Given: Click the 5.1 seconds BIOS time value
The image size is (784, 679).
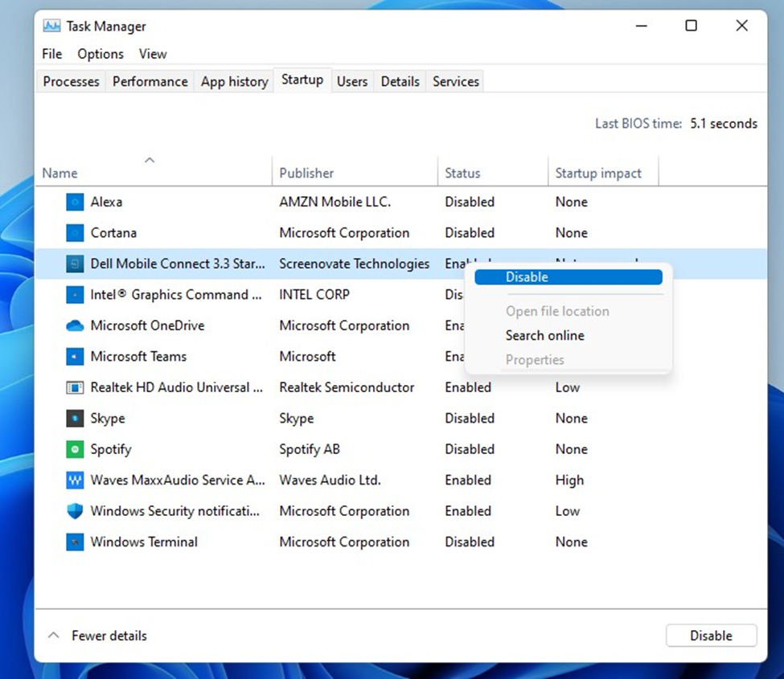Looking at the screenshot, I should click(x=724, y=124).
